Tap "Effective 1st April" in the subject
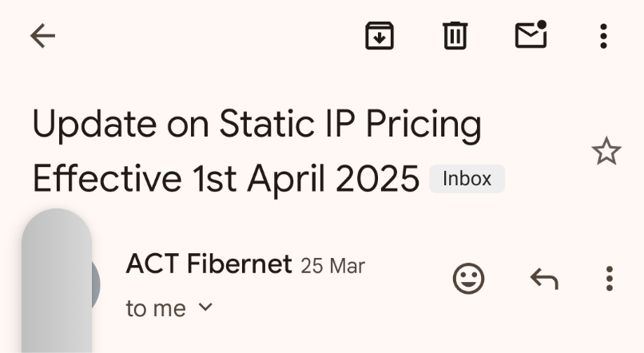The height and width of the screenshot is (353, 644). pyautogui.click(x=181, y=179)
